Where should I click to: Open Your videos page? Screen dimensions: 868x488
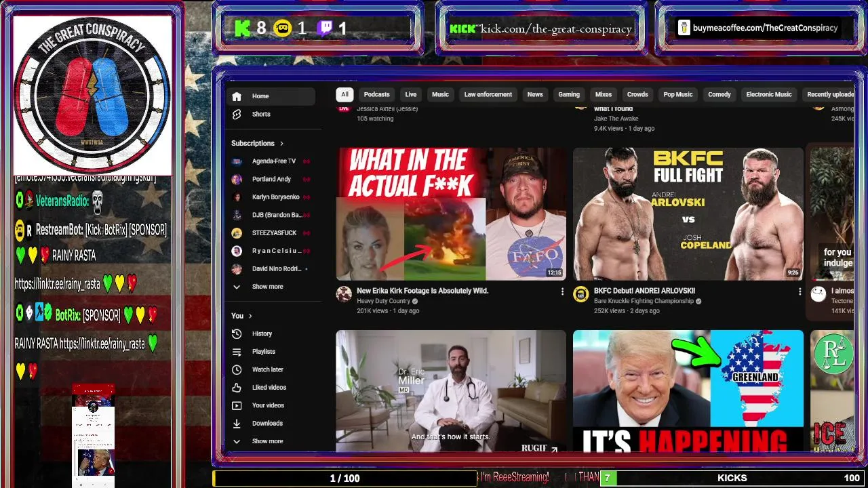tap(271, 405)
